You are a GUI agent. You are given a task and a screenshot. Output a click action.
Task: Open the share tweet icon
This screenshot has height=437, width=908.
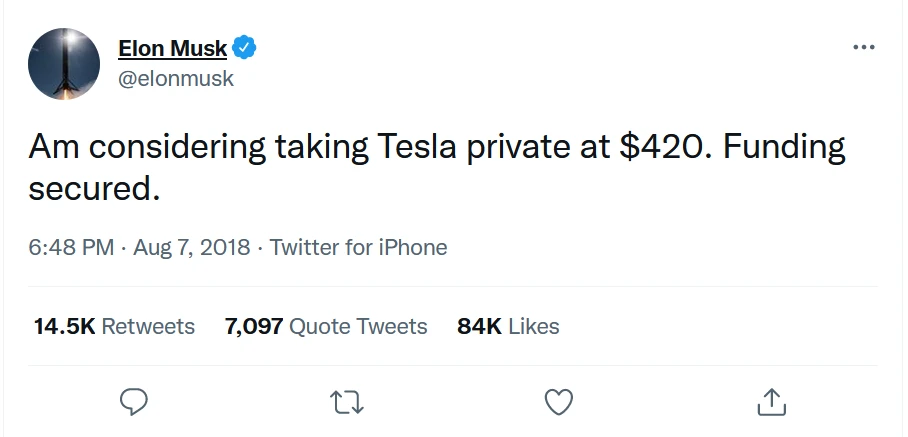[771, 401]
